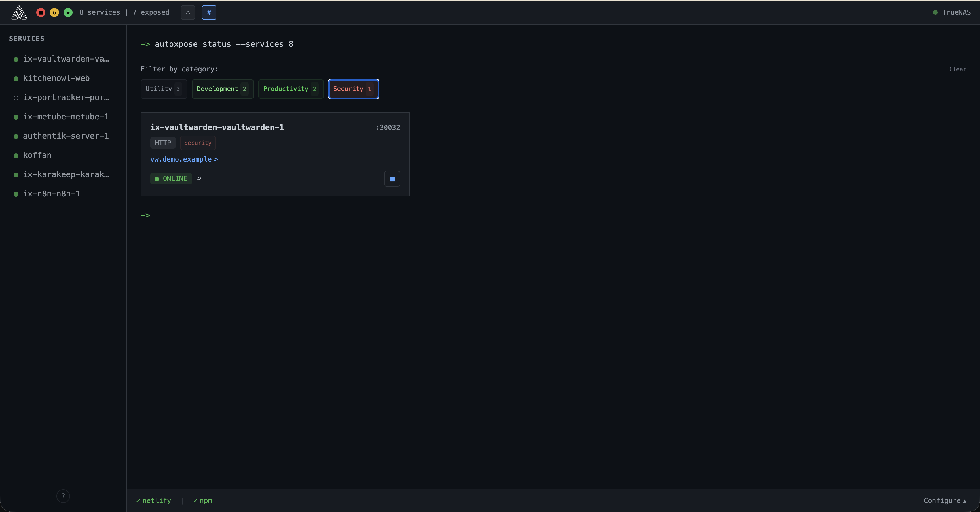This screenshot has height=512, width=980.
Task: Toggle the Security category filter
Action: click(353, 89)
